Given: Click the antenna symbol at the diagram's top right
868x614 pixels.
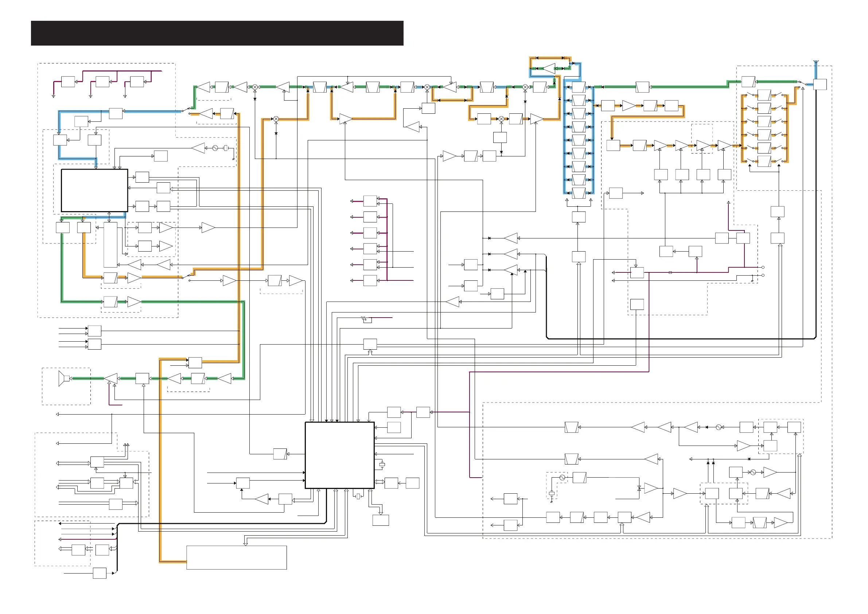Looking at the screenshot, I should click(x=816, y=62).
